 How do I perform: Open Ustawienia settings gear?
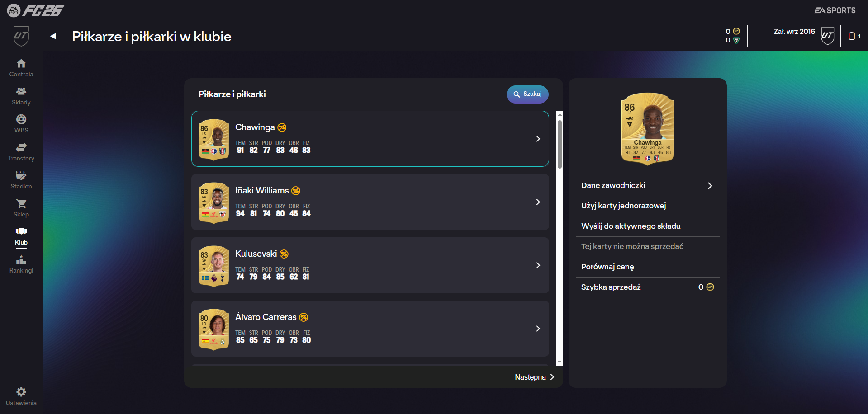pos(21,392)
